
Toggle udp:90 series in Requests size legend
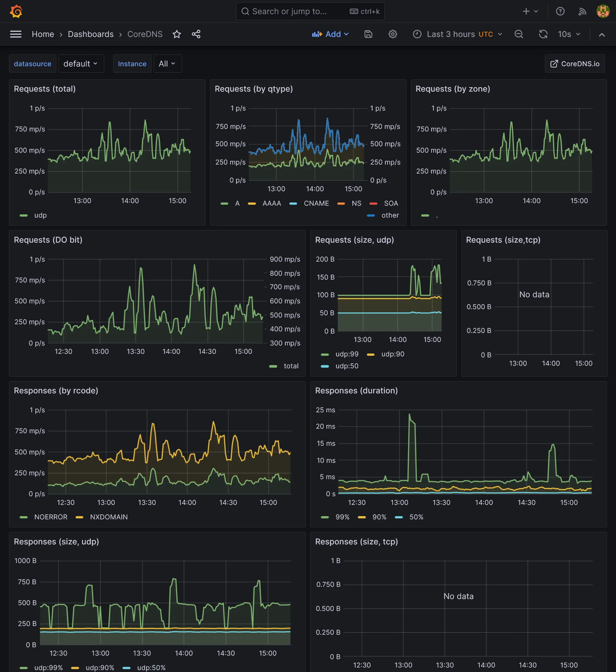pyautogui.click(x=392, y=354)
